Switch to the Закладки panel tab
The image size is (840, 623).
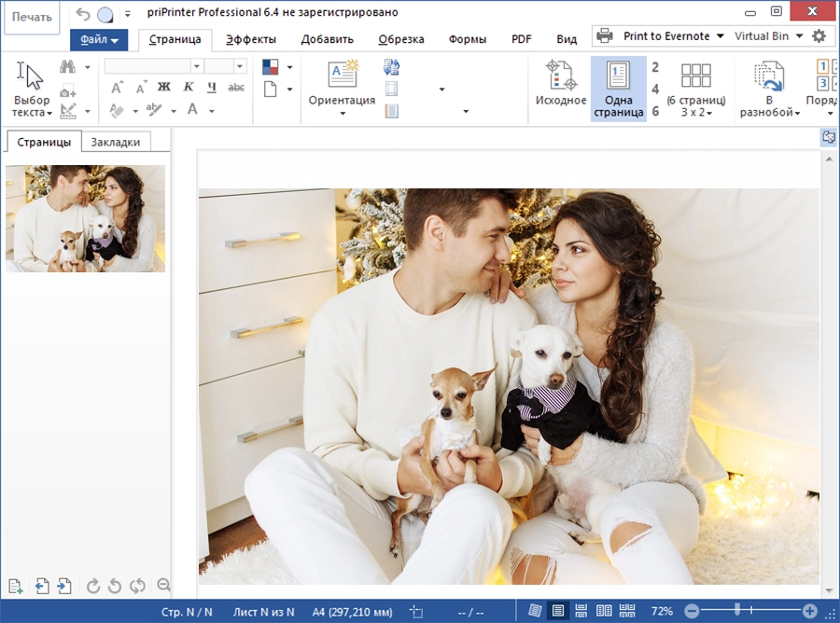point(115,142)
